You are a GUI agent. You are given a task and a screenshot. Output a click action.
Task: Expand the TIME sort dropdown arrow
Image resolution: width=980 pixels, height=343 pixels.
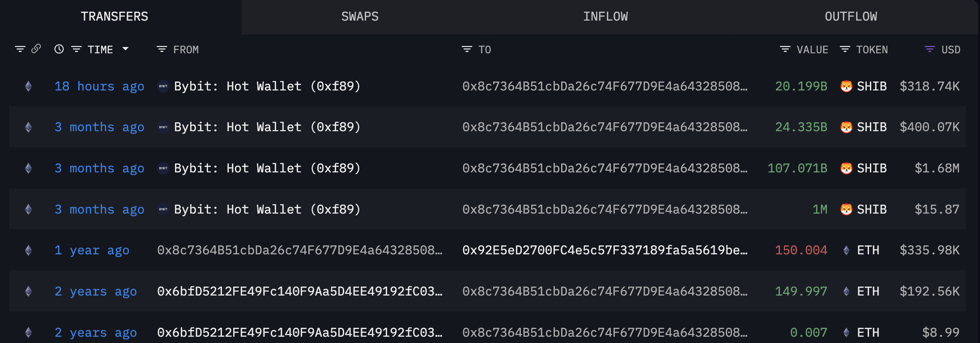[x=126, y=49]
